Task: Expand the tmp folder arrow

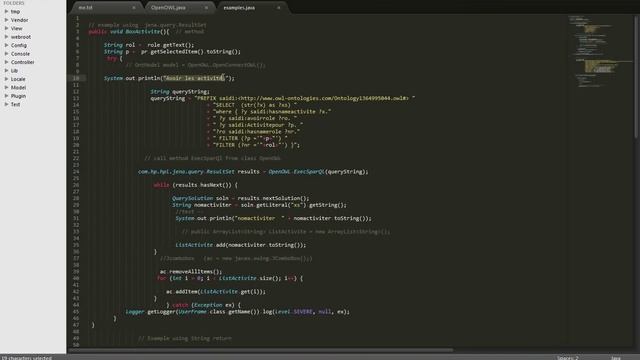Action: pos(7,11)
